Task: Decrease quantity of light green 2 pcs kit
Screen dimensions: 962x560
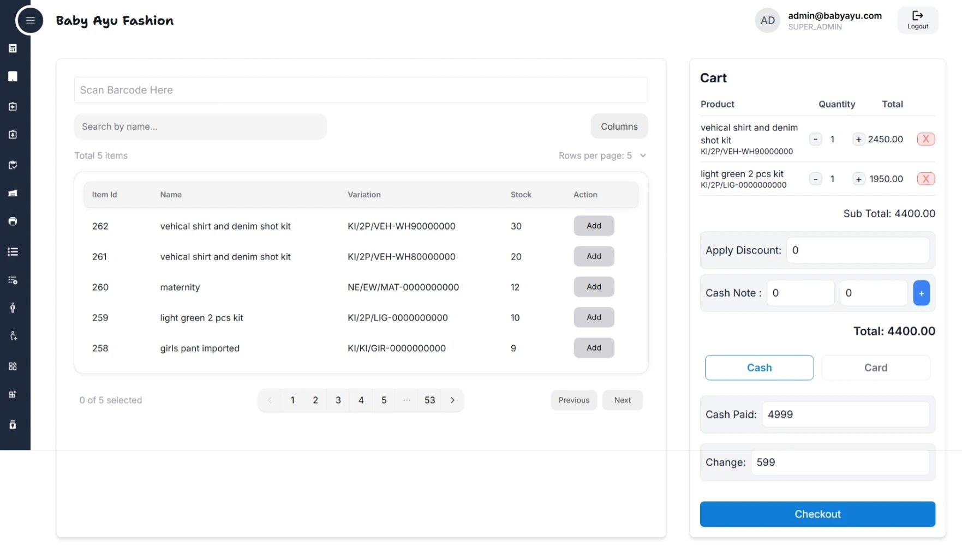Action: (x=815, y=179)
